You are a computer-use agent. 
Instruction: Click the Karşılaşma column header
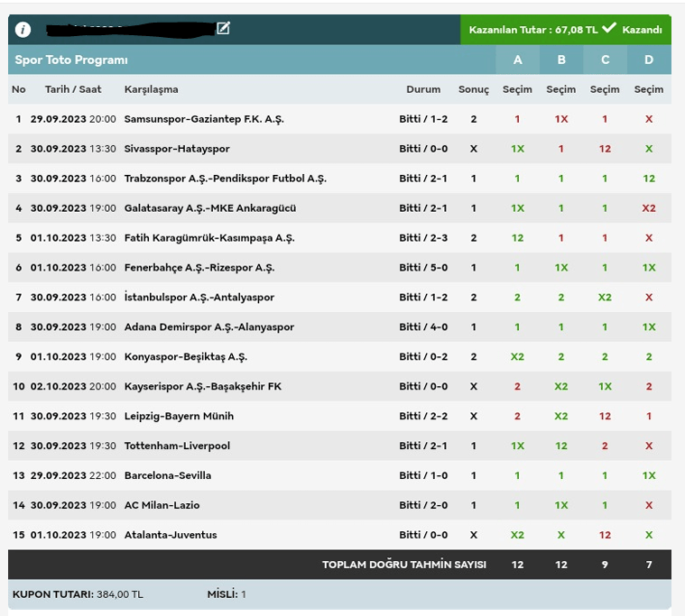(151, 89)
